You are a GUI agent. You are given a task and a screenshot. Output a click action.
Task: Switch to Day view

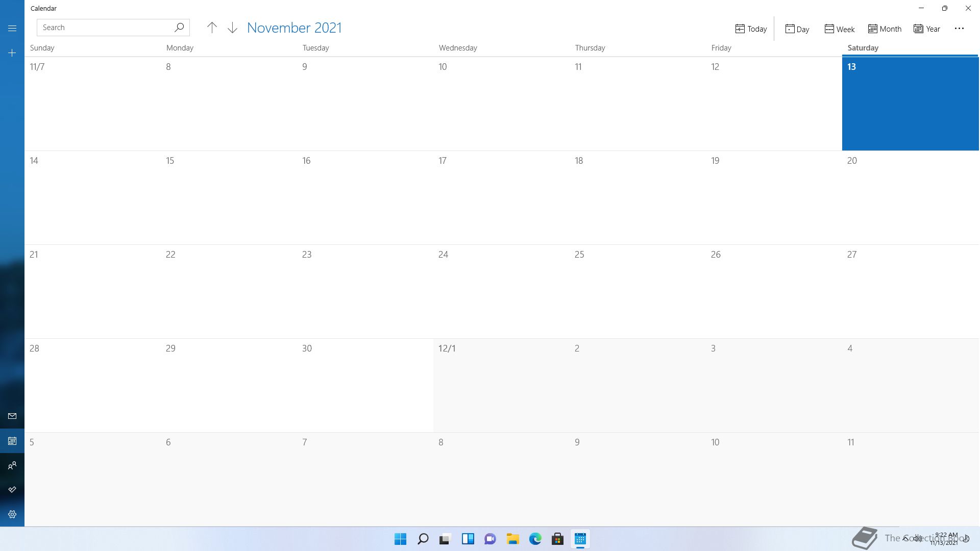point(797,29)
